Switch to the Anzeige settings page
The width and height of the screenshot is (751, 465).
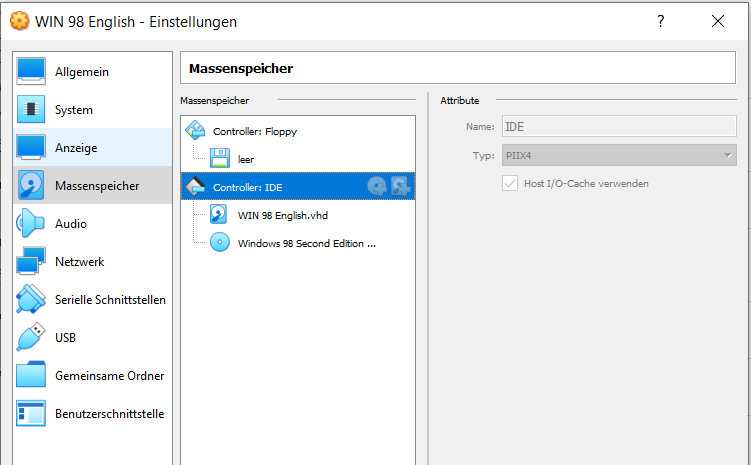pos(92,147)
